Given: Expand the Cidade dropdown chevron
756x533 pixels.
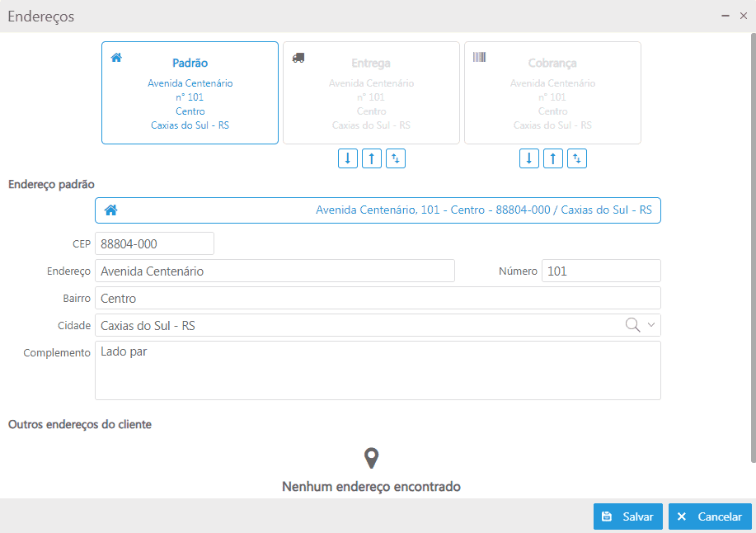Looking at the screenshot, I should tap(651, 325).
